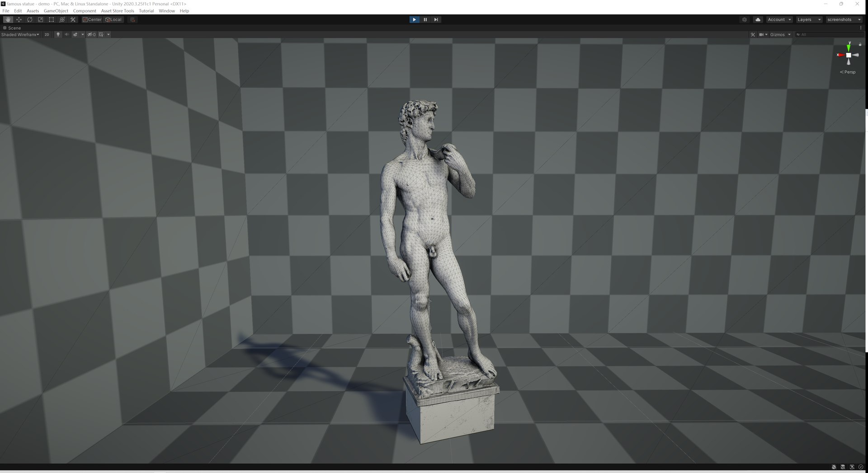Toggle scene effects skybox button

[75, 34]
